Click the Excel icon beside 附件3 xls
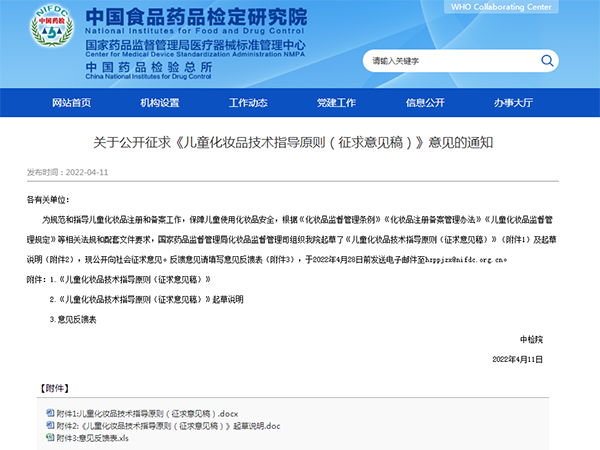The image size is (600, 450). 50,438
